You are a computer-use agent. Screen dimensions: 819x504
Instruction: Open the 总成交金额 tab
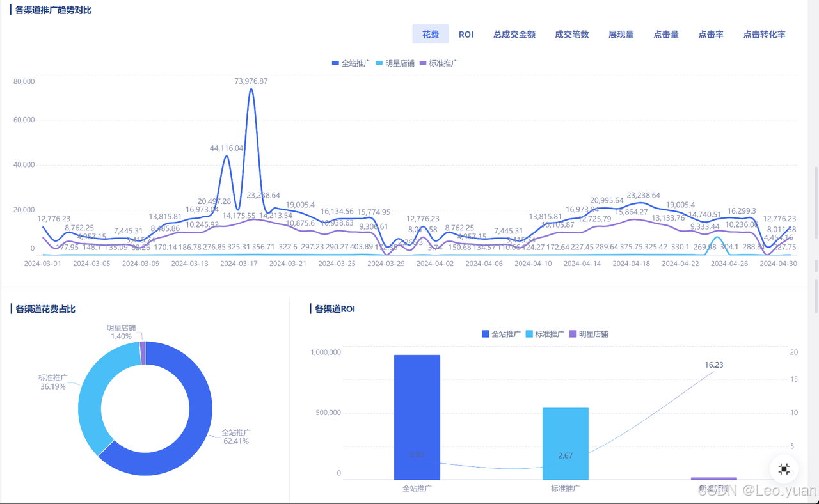click(514, 35)
